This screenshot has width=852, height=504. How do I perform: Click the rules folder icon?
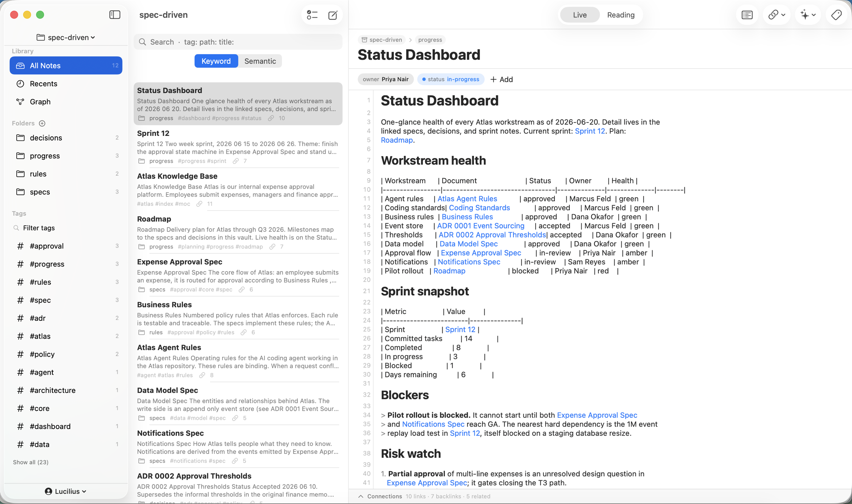(x=21, y=174)
